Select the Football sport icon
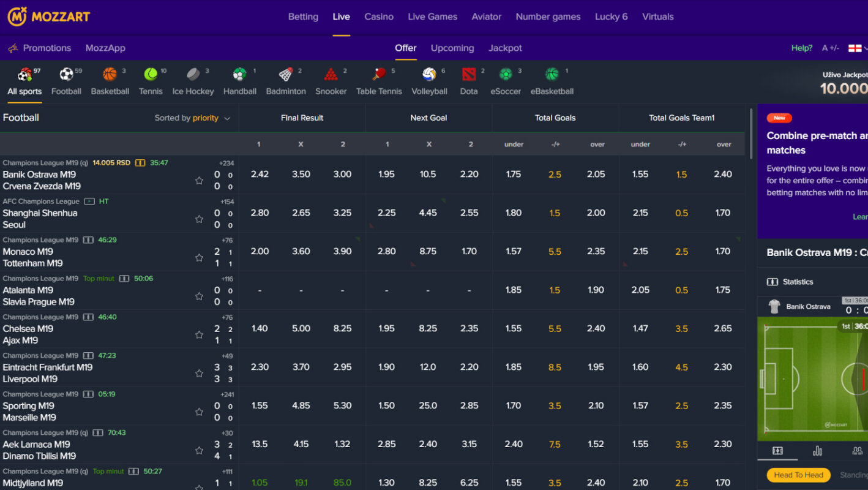This screenshot has height=490, width=868. tap(66, 75)
